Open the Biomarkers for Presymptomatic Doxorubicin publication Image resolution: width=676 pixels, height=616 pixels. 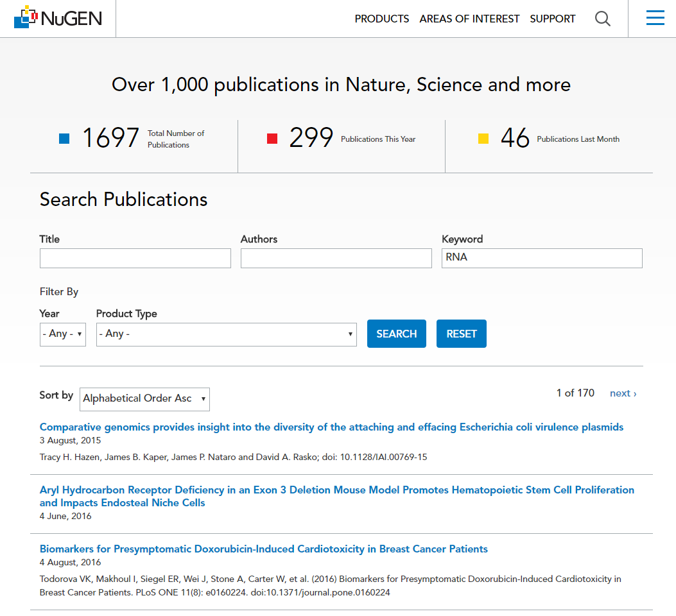tap(263, 549)
